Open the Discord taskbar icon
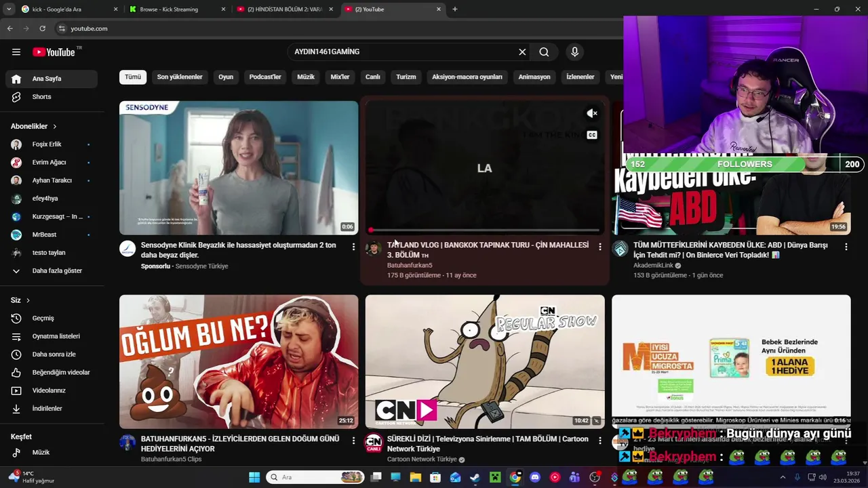 pyautogui.click(x=534, y=477)
